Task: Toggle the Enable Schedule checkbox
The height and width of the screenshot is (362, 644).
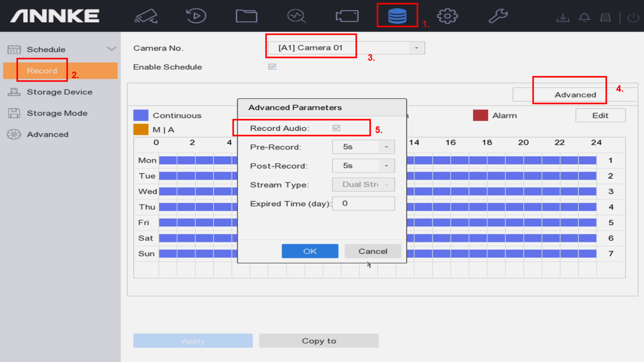Action: click(x=272, y=67)
